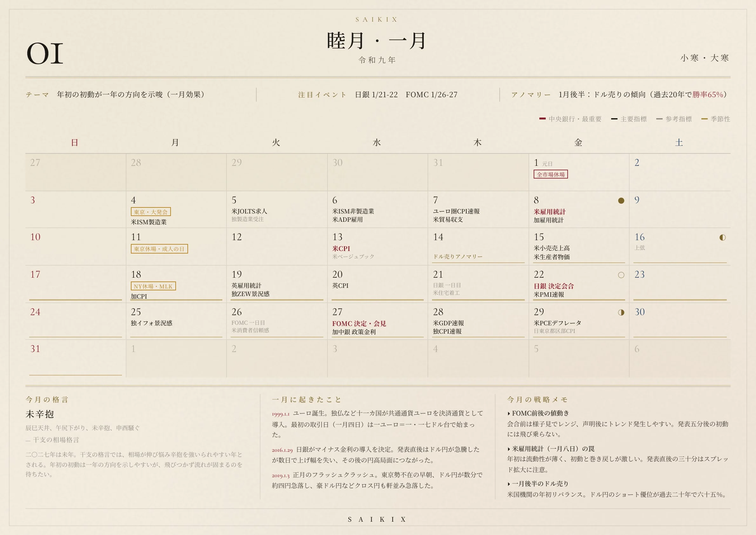Click the 2016.1.29 history entry date
Screen dimensions: 756x535
pos(282,450)
